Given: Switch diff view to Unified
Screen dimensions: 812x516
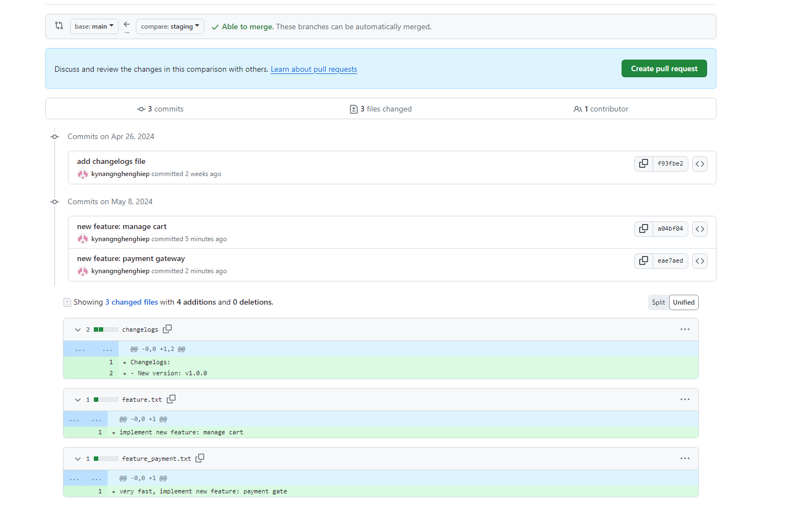Looking at the screenshot, I should [x=683, y=302].
